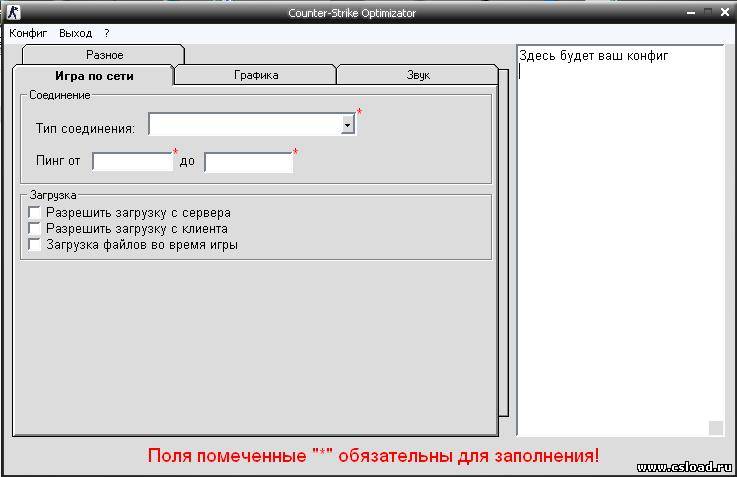Expand the Тип соединения dropdown arrow
The height and width of the screenshot is (477, 737).
click(x=347, y=124)
